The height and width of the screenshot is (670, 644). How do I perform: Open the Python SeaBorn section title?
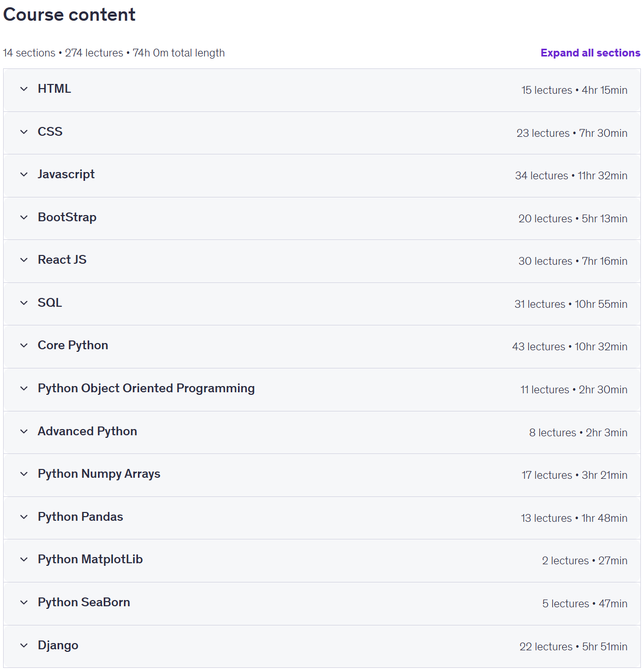click(x=84, y=602)
